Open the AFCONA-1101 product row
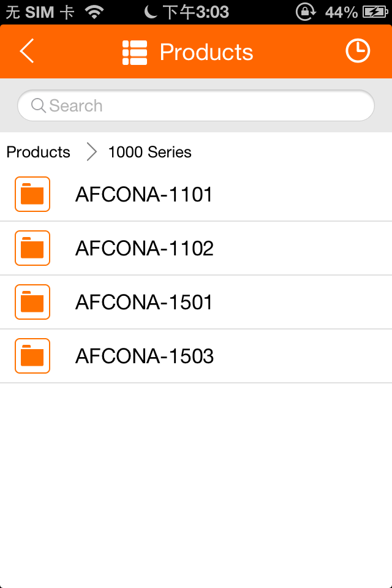 [x=196, y=194]
